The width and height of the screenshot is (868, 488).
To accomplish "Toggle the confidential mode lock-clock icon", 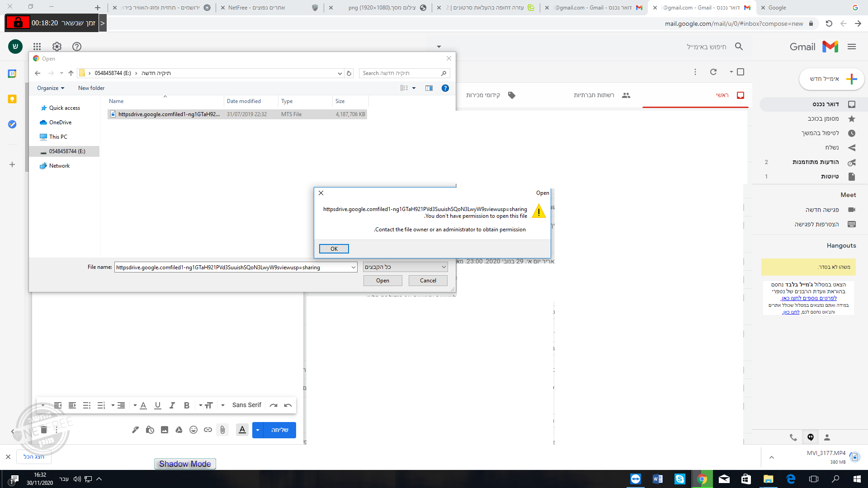I will [150, 430].
